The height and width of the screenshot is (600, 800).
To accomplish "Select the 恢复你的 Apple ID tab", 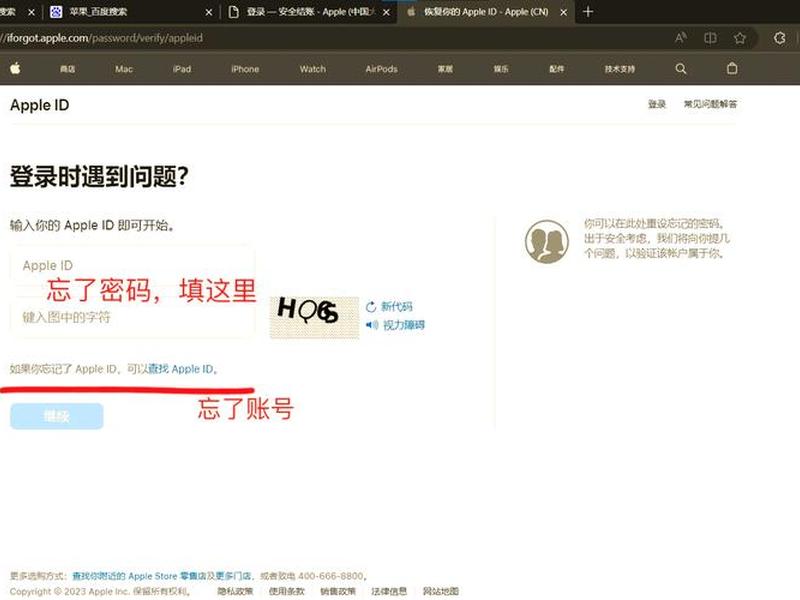I will click(x=486, y=12).
